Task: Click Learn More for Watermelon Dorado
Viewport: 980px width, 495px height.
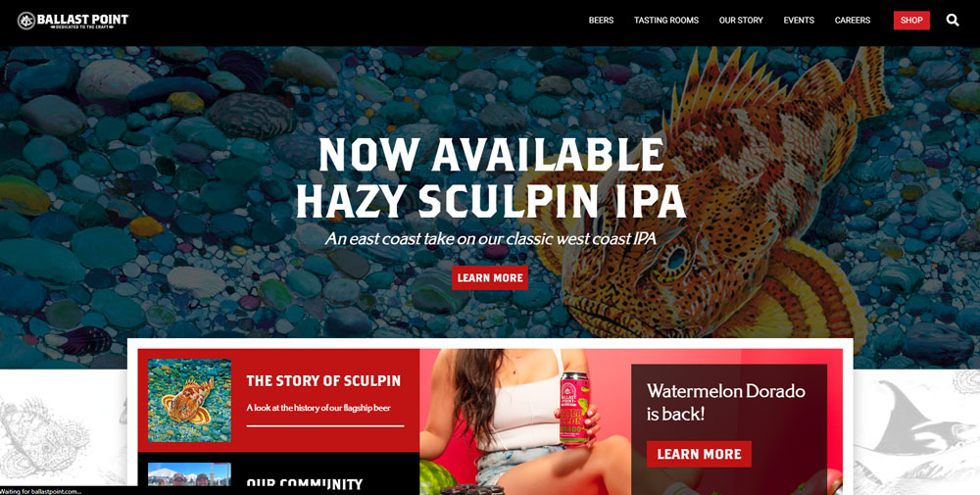Action: tap(699, 454)
